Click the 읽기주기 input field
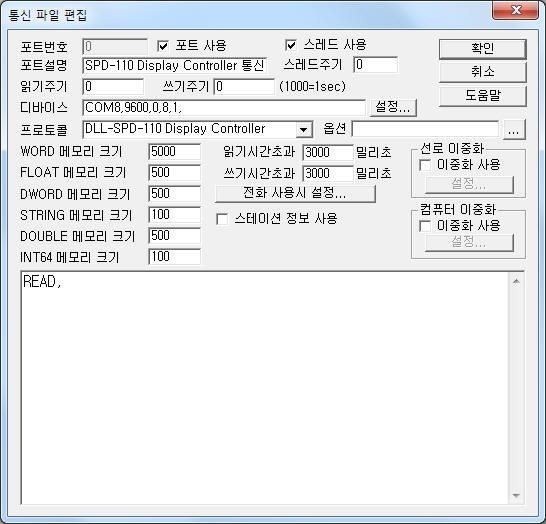Viewport: 546px width, 524px height. coord(113,86)
